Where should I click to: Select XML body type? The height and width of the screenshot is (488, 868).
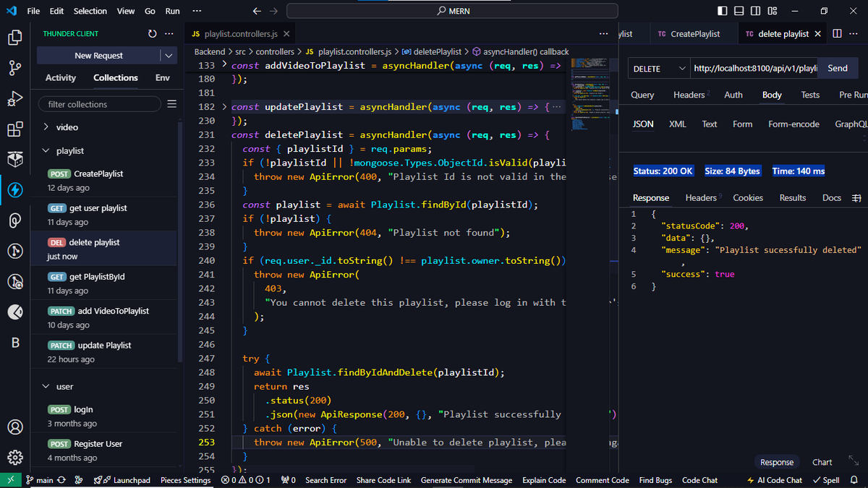click(x=678, y=124)
